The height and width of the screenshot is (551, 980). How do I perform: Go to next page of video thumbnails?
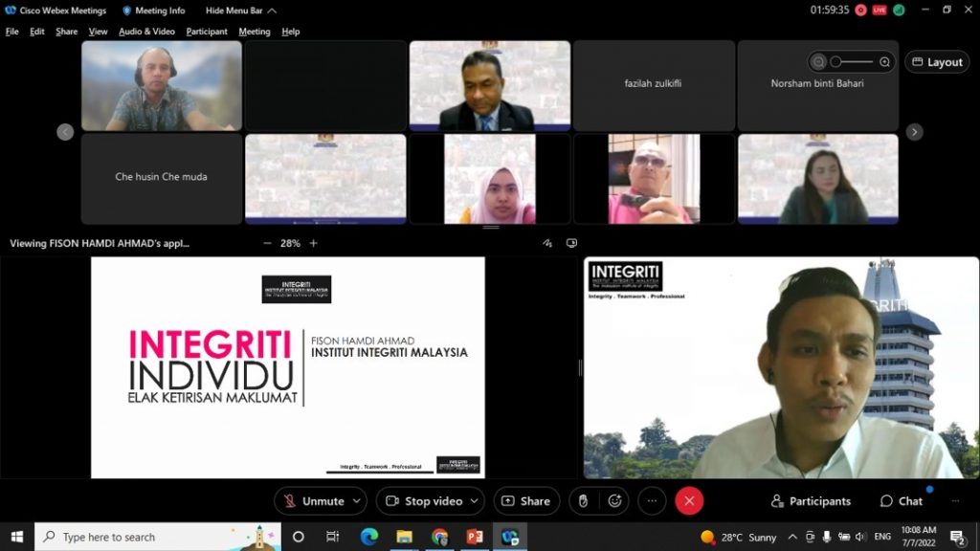pyautogui.click(x=914, y=132)
